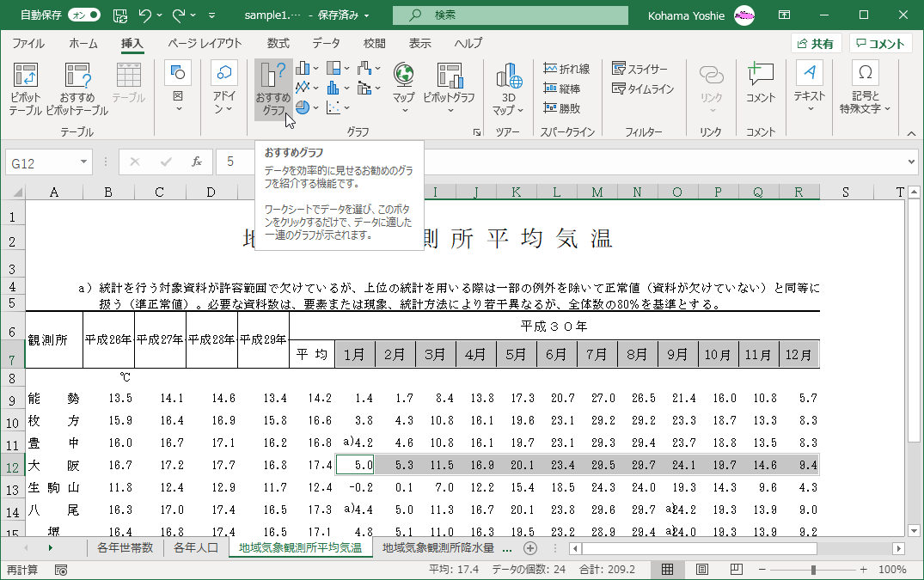Click the Share (共有) button
The height and width of the screenshot is (580, 924).
pos(815,44)
